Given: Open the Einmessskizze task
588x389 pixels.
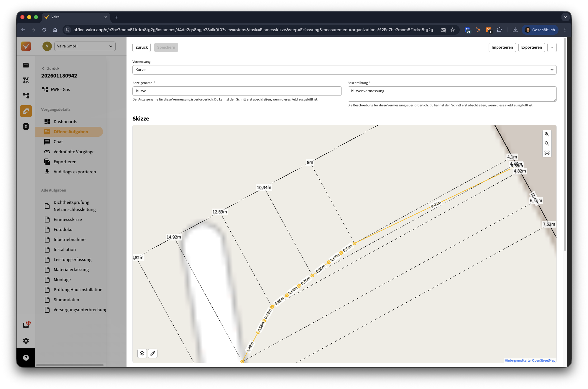Looking at the screenshot, I should pyautogui.click(x=68, y=220).
